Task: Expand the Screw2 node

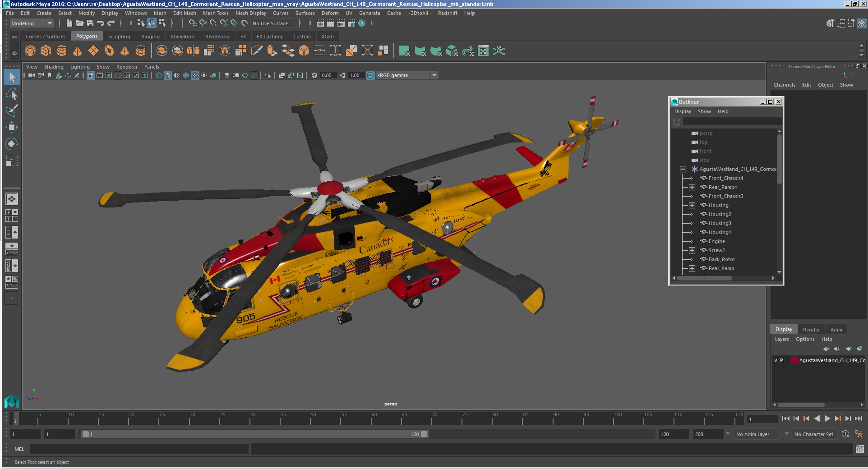Action: [x=692, y=250]
